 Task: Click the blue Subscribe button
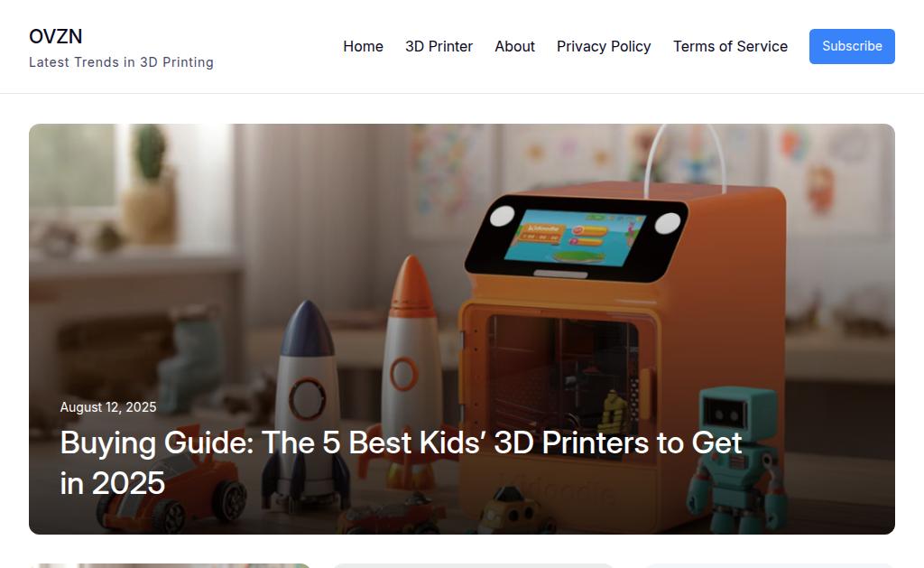[x=852, y=46]
